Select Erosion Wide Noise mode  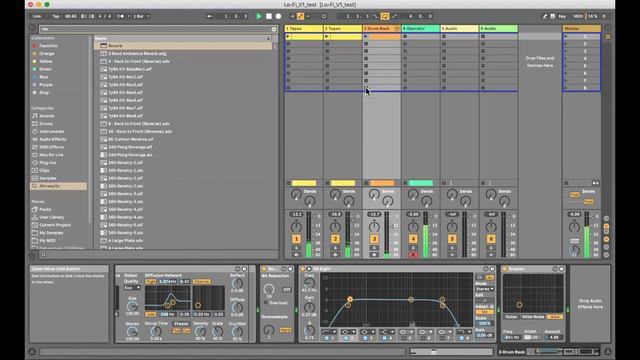click(533, 317)
